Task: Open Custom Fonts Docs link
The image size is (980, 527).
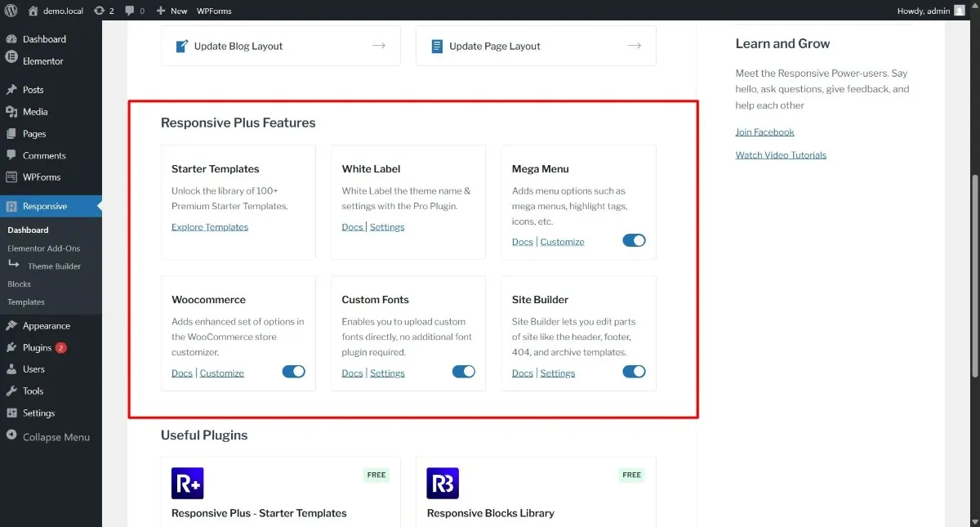Action: [x=352, y=373]
